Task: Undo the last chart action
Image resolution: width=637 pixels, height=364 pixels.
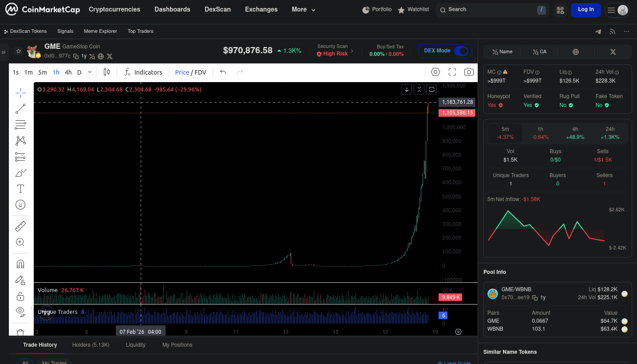Action: coord(223,72)
